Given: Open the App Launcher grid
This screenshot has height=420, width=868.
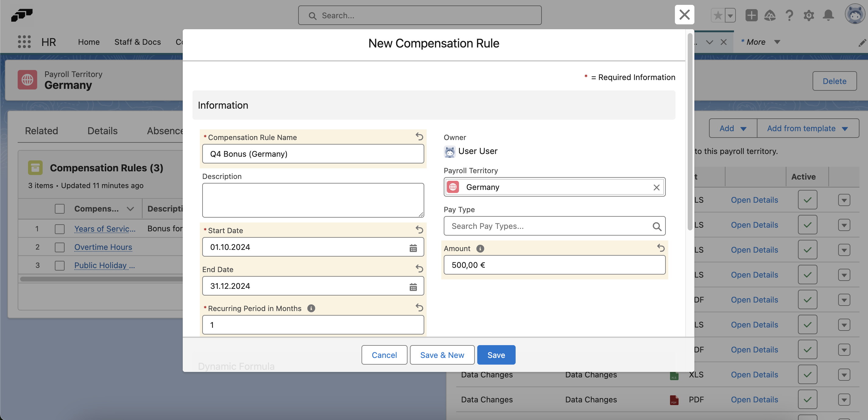Looking at the screenshot, I should pos(24,42).
